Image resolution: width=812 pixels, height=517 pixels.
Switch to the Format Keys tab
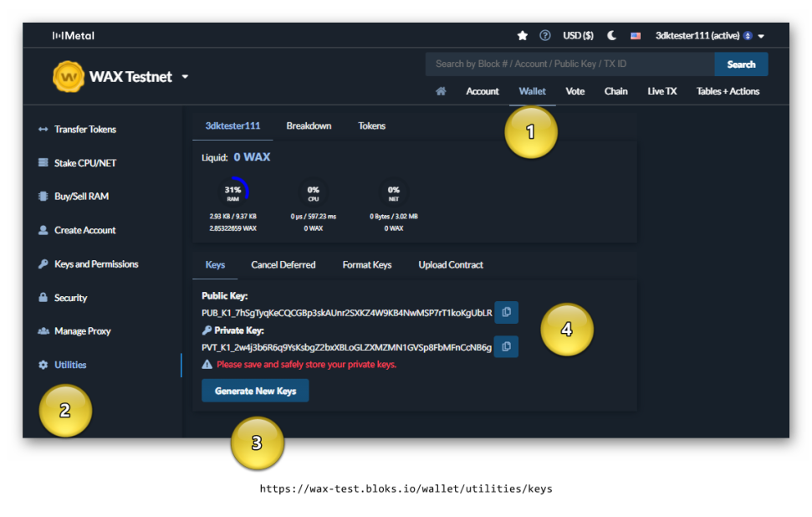366,264
